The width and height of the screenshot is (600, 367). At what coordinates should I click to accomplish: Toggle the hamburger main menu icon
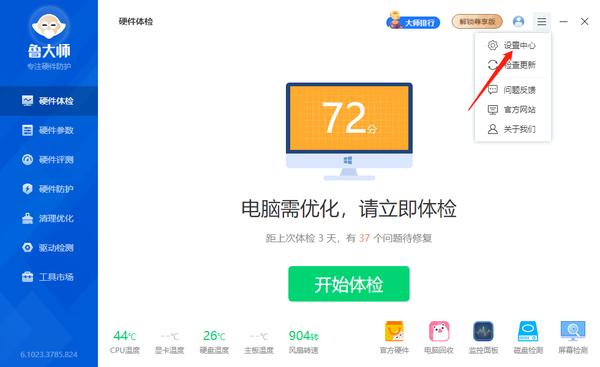click(x=541, y=21)
